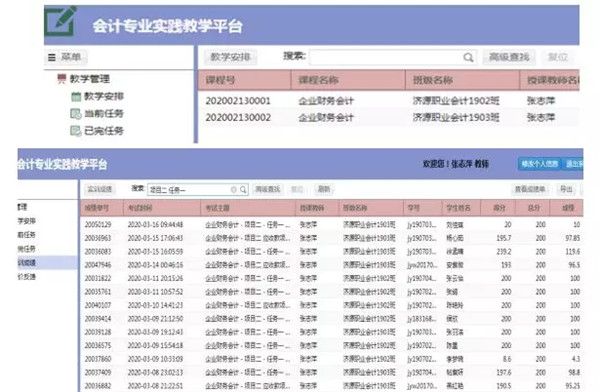600x392 pixels.
Task: Click the 考试时间 column header
Action: (x=162, y=208)
